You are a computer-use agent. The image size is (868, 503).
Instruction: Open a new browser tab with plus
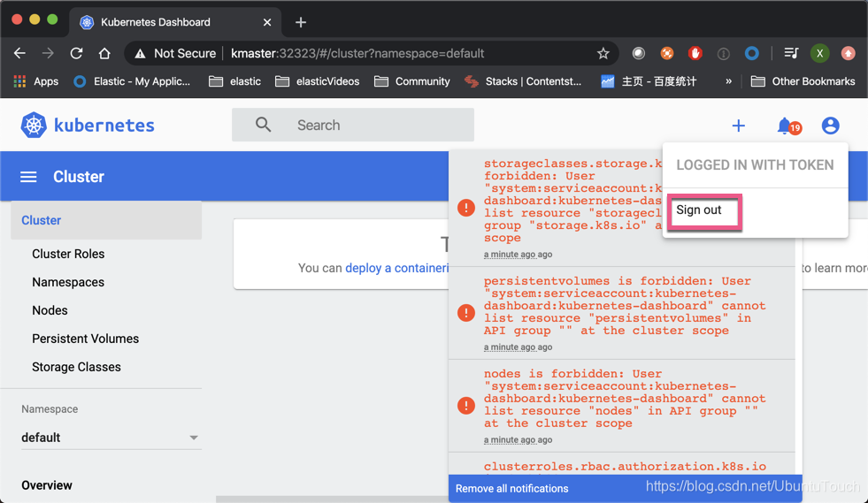[301, 22]
